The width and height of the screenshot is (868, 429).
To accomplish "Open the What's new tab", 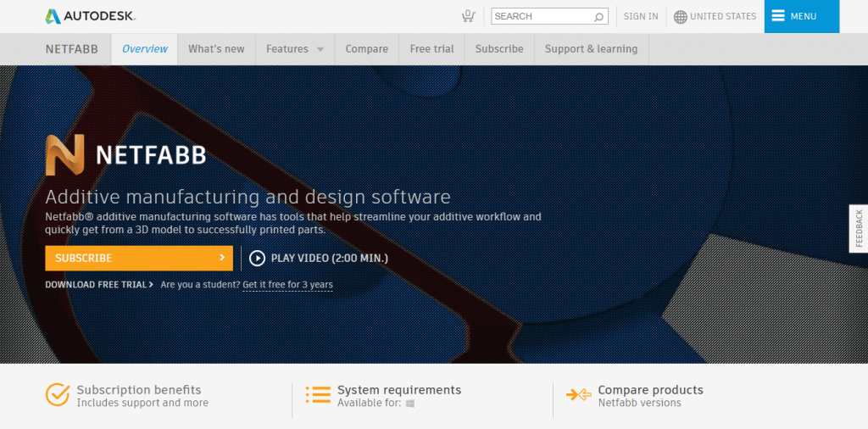I will click(x=216, y=49).
